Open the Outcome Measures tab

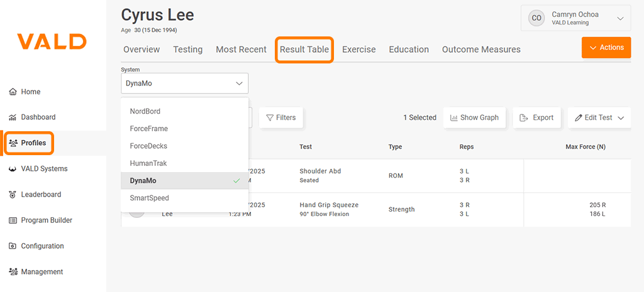tap(481, 50)
